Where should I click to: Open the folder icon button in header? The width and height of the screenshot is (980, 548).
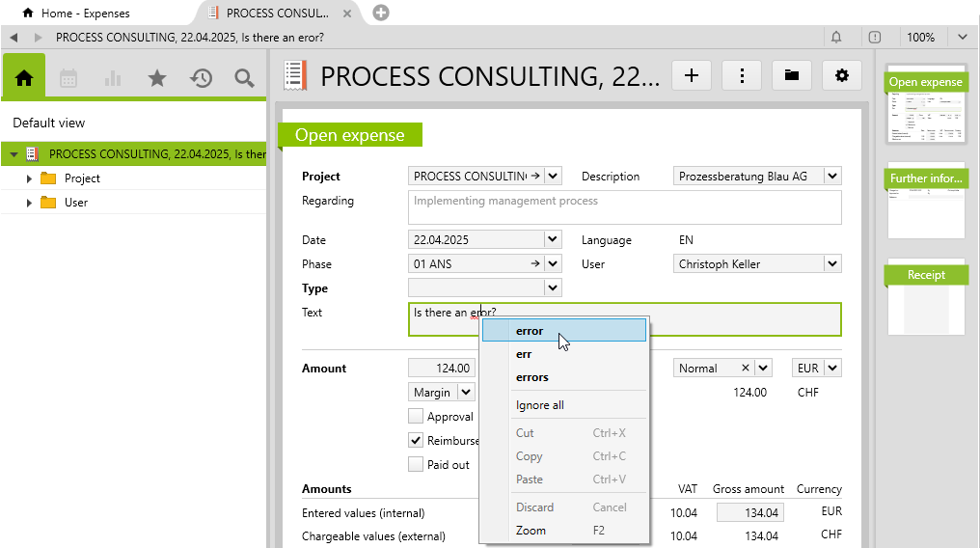coord(791,75)
